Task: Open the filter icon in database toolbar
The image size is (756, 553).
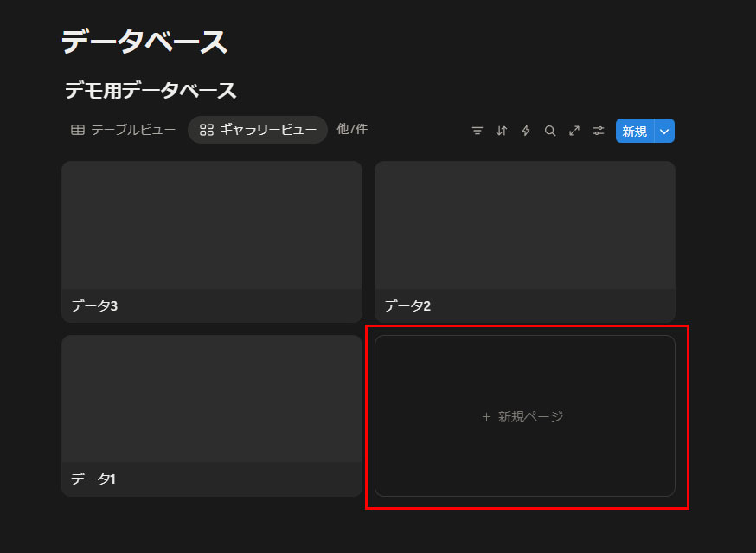Action: click(477, 131)
